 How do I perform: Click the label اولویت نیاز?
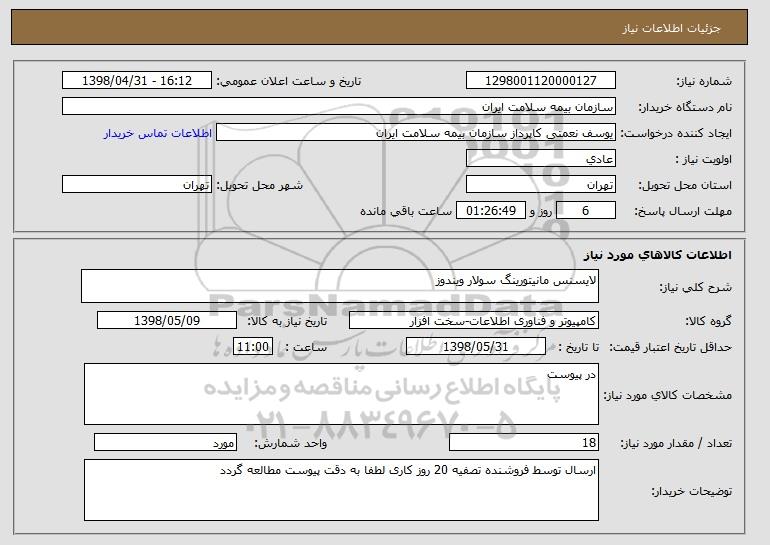pos(703,159)
